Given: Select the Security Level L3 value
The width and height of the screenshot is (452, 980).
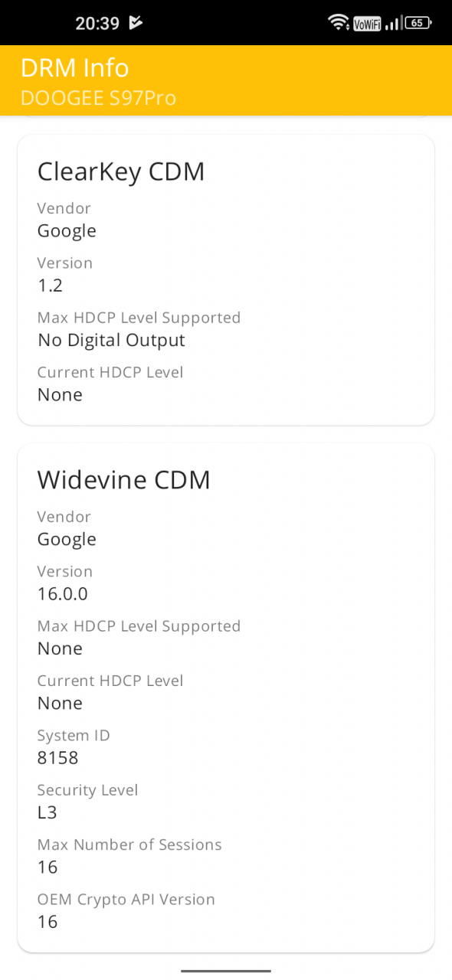Looking at the screenshot, I should pyautogui.click(x=47, y=812).
